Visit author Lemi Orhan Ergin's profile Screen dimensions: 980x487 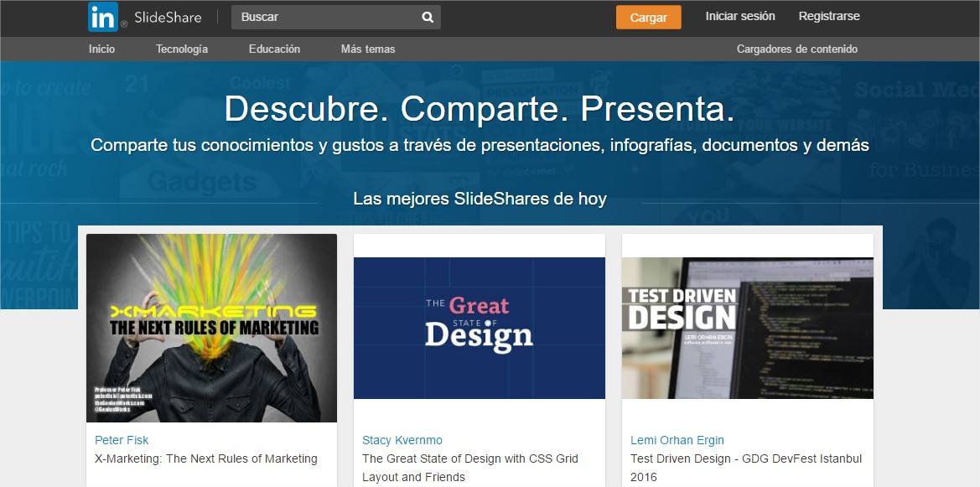point(677,440)
